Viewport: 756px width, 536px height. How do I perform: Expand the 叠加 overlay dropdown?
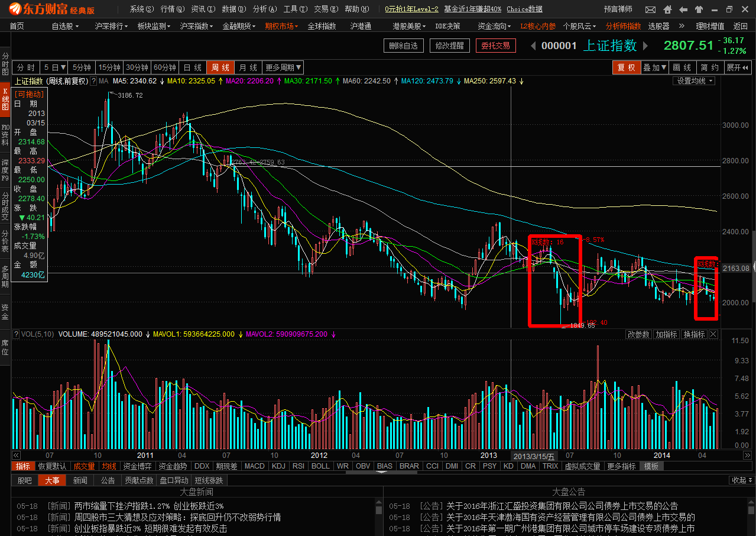(x=655, y=67)
